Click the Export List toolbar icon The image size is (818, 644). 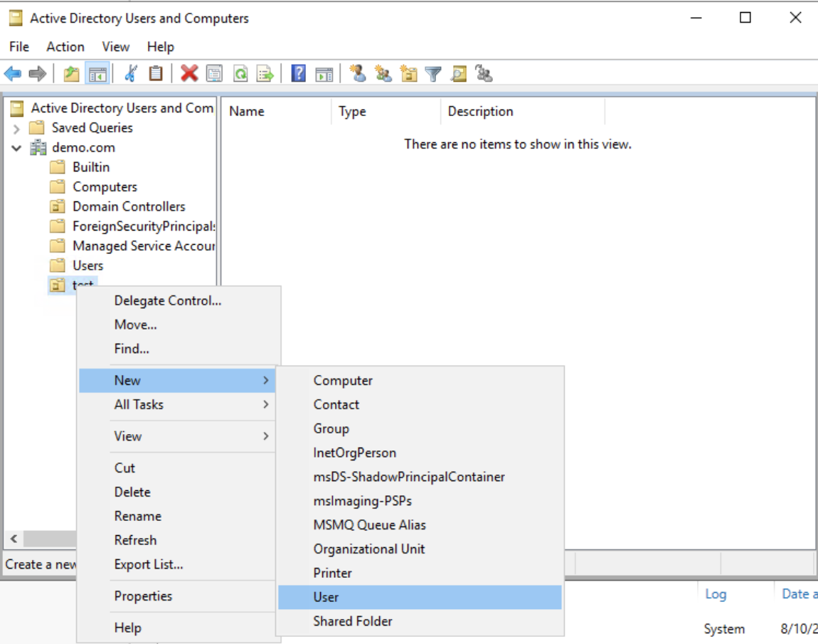[265, 73]
